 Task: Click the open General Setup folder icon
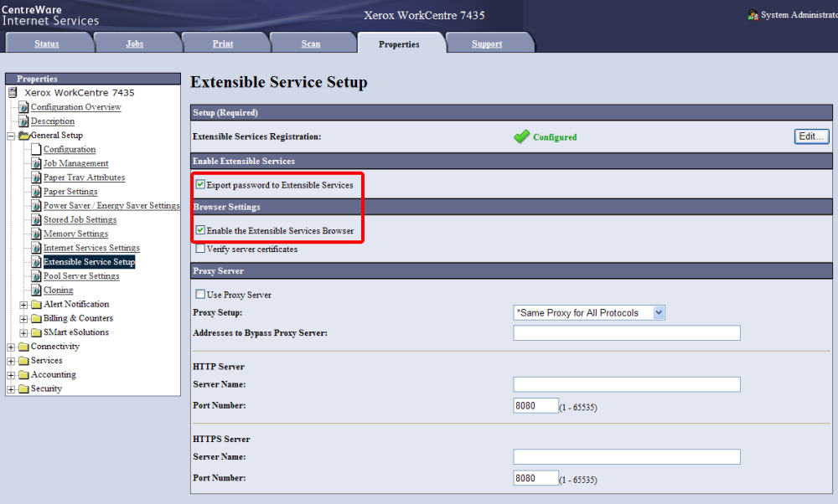click(x=23, y=136)
